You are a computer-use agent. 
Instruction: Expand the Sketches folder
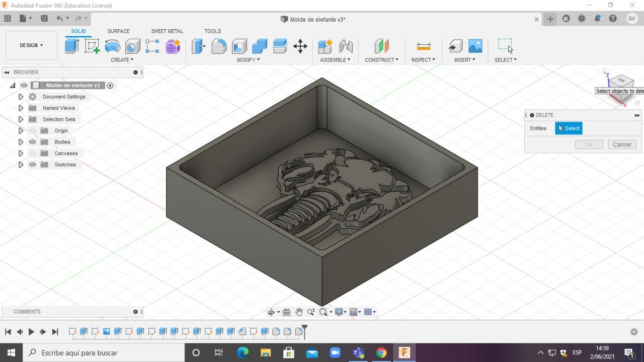(21, 165)
